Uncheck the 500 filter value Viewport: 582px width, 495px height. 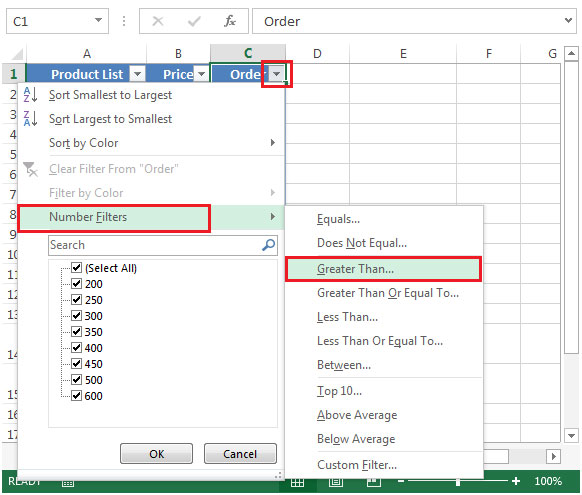76,380
